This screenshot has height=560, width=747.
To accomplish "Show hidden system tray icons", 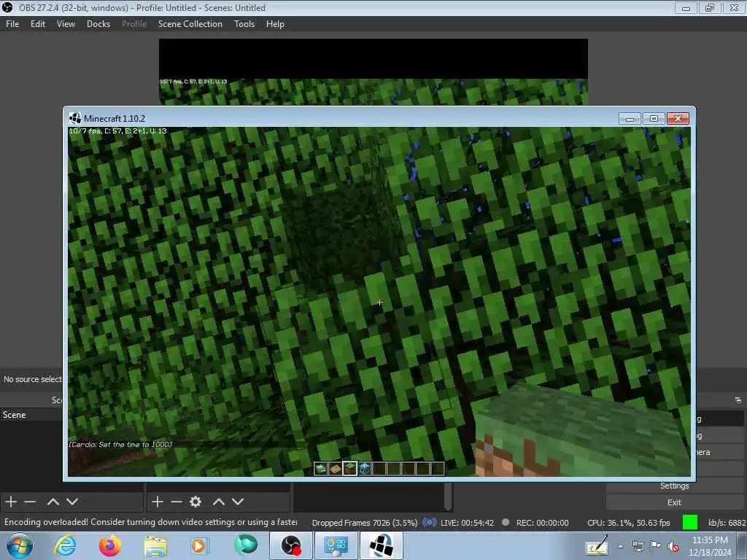I will pyautogui.click(x=620, y=547).
